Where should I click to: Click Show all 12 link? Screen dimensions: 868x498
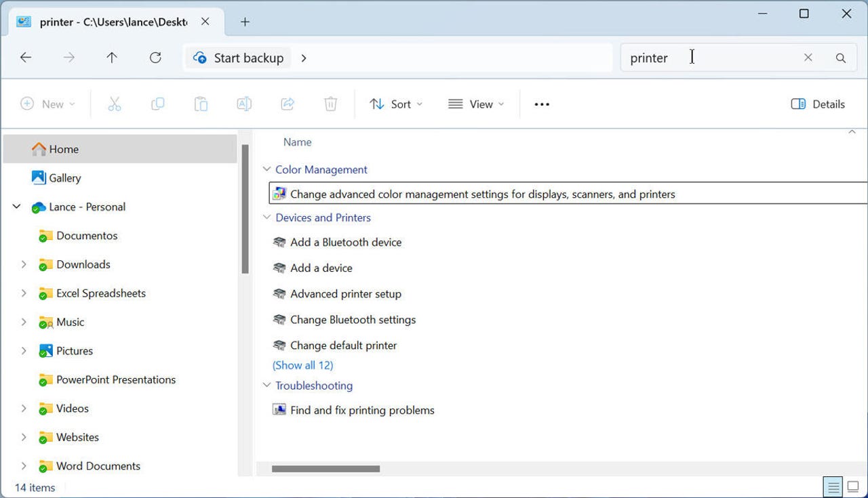coord(302,365)
